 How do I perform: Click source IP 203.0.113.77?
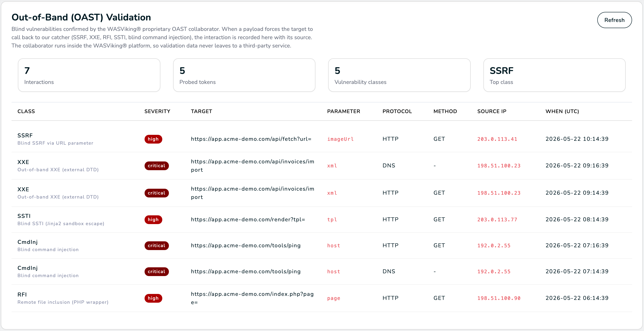pos(497,220)
